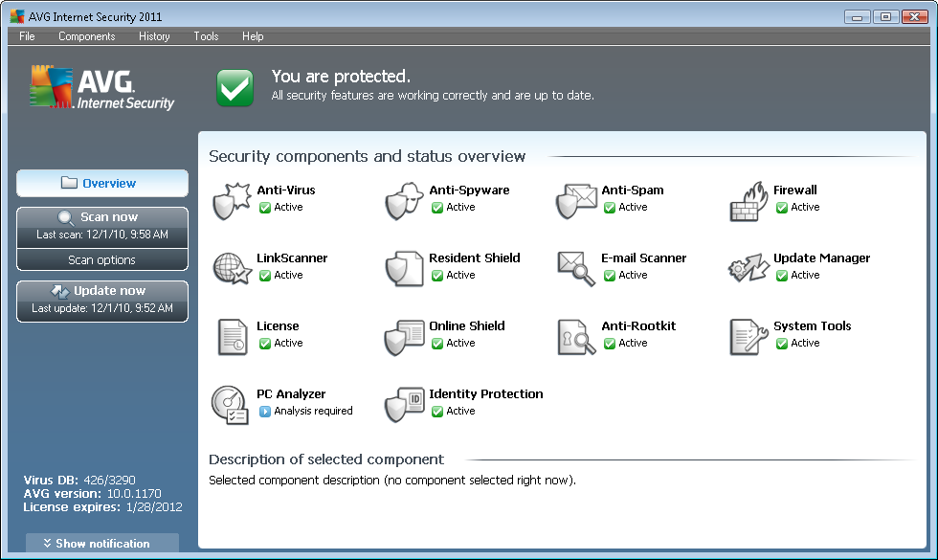Click the LinkScanner globe icon
Image resolution: width=938 pixels, height=560 pixels.
click(231, 268)
